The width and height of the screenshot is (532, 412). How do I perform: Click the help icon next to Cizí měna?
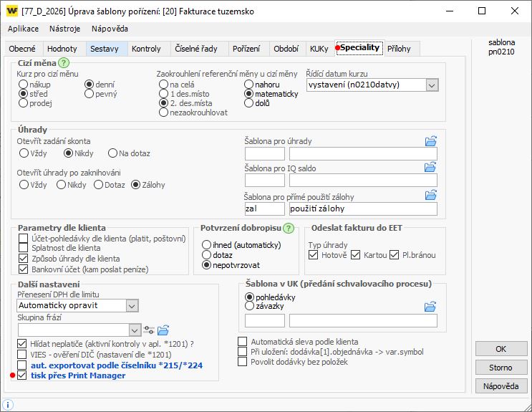(63, 64)
